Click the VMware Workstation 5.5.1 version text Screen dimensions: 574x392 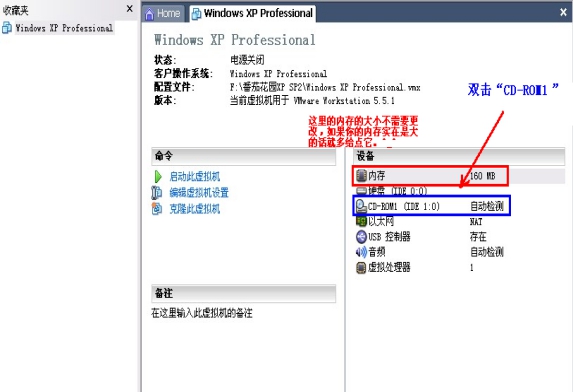[x=312, y=101]
